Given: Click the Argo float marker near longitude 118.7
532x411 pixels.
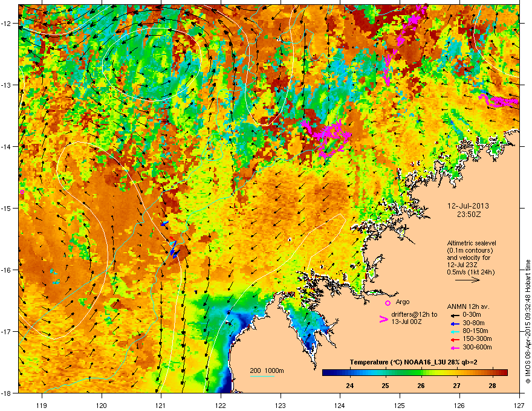Looking at the screenshot, I should (x=22, y=192).
